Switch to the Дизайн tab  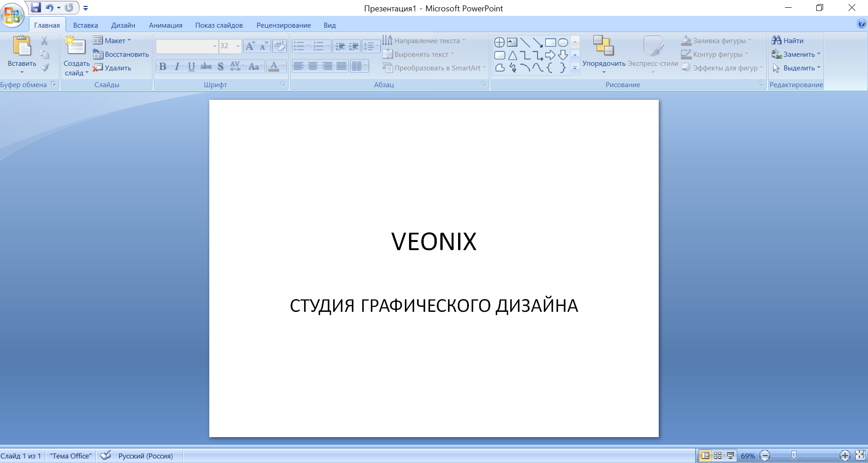(123, 25)
